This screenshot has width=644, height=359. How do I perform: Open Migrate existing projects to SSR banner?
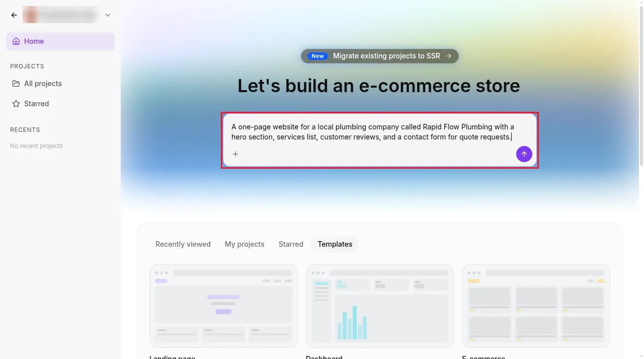click(380, 56)
